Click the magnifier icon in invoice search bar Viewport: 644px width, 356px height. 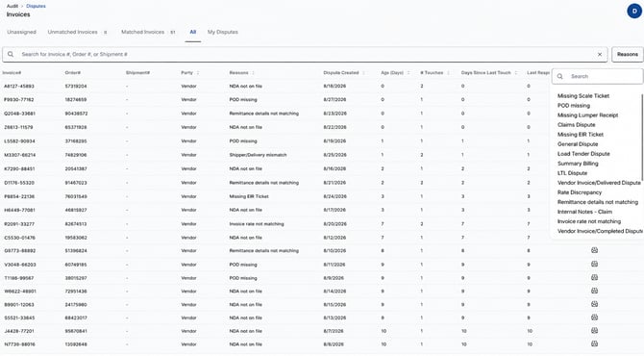tap(11, 54)
